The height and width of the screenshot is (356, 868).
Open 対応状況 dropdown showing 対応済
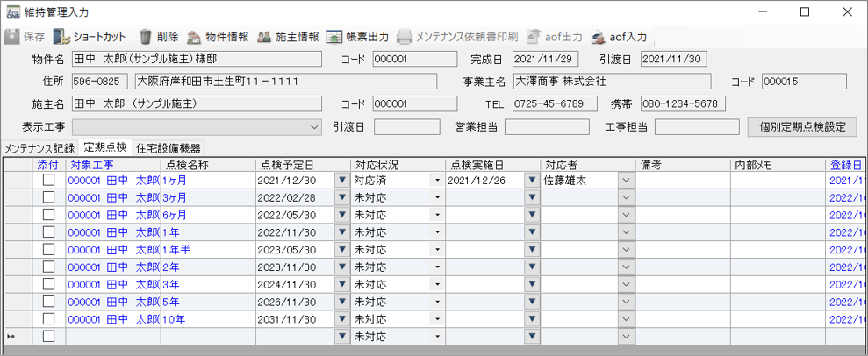coord(437,181)
